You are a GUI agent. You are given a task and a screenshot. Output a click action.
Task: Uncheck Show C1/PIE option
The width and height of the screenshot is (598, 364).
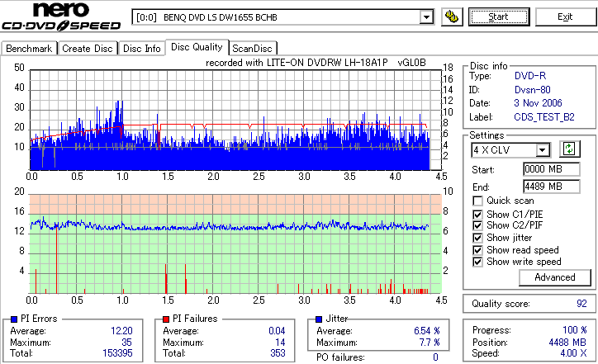[x=477, y=215]
